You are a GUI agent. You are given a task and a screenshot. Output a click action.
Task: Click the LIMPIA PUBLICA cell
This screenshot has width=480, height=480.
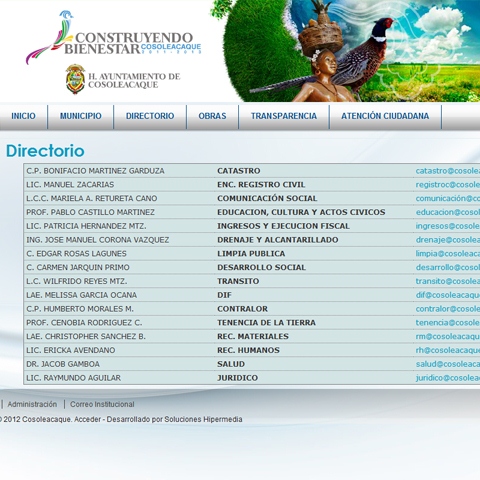[x=251, y=254]
